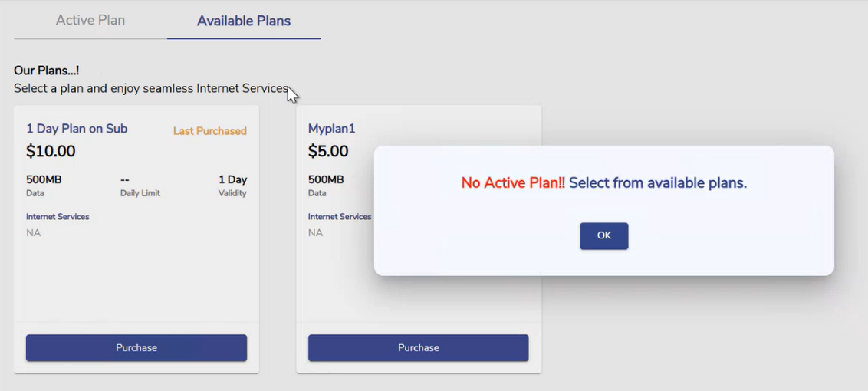Purchase the 1 Day Plan on Sub
Screen dimensions: 868x391
pos(136,348)
